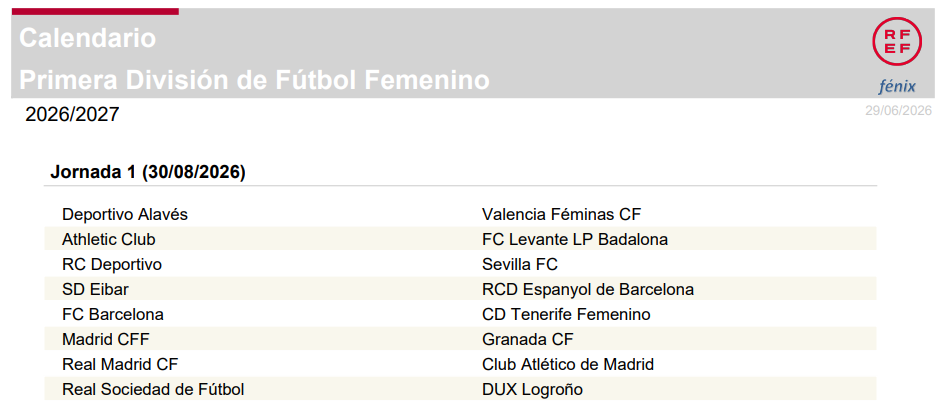The width and height of the screenshot is (947, 413).
Task: Select SD Eibar home team
Action: 95,290
